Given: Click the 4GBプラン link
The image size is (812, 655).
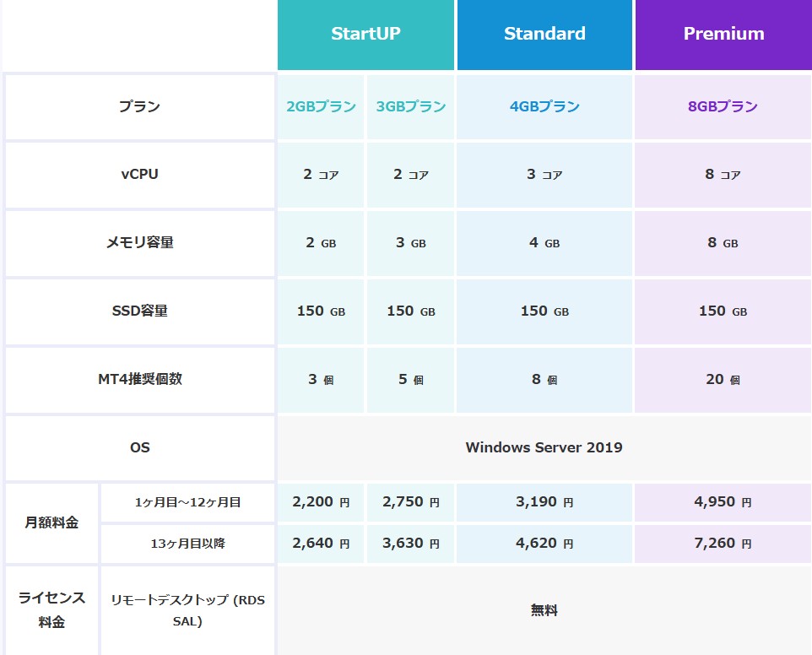Looking at the screenshot, I should pyautogui.click(x=544, y=107).
